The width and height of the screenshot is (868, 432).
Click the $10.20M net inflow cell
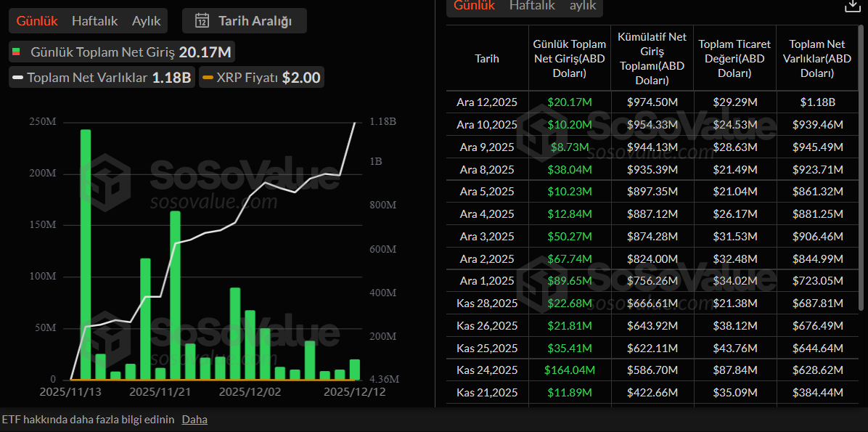(570, 125)
